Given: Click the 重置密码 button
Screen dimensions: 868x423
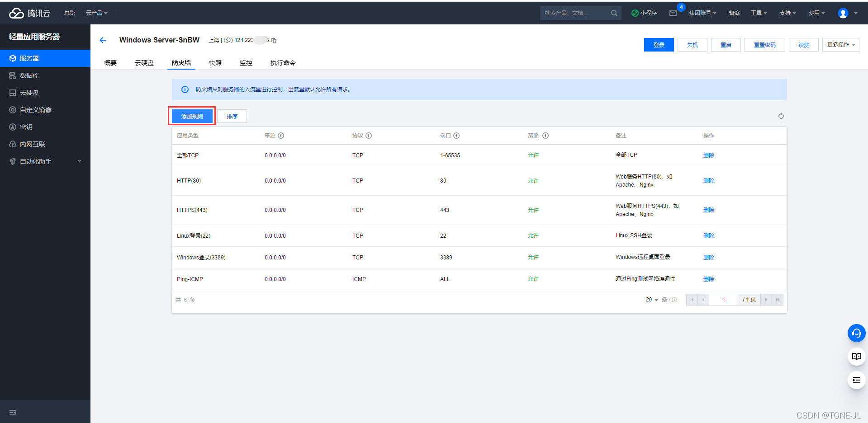Looking at the screenshot, I should pos(765,45).
